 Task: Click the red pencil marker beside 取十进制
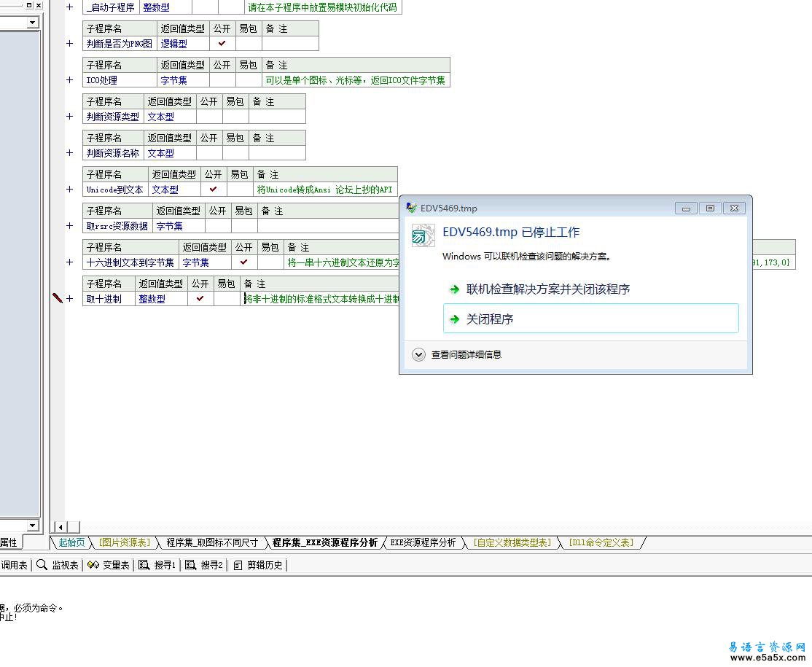58,297
